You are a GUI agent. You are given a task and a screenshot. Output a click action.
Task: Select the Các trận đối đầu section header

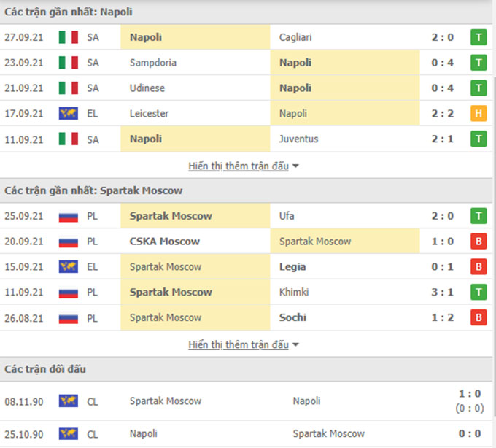pos(45,369)
